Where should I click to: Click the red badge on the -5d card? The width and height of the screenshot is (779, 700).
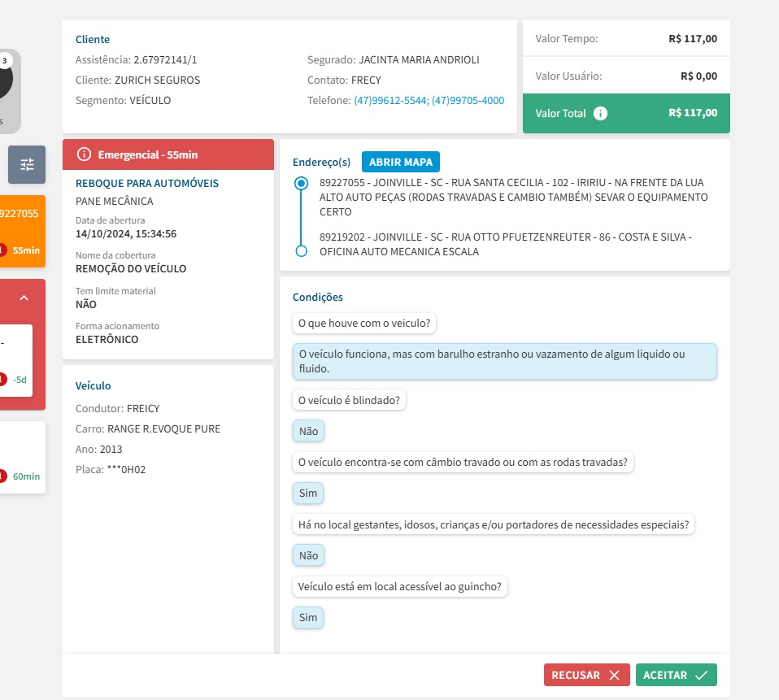tap(2, 379)
